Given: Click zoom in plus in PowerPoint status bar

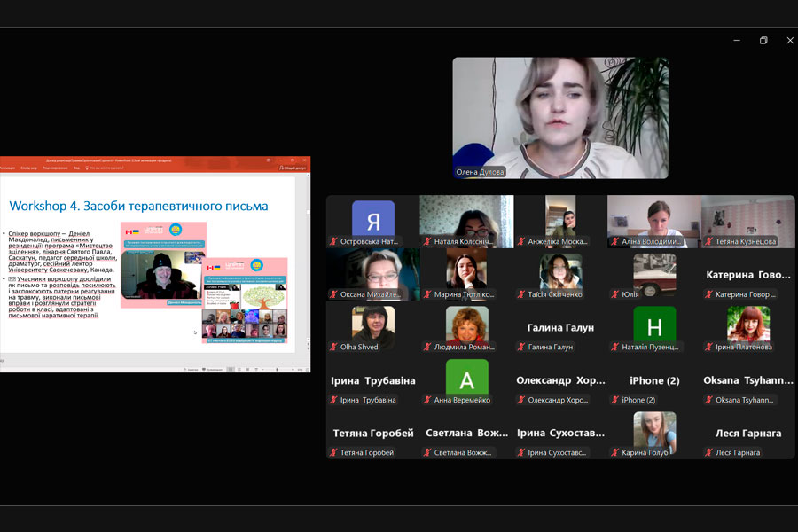Looking at the screenshot, I should [x=293, y=369].
